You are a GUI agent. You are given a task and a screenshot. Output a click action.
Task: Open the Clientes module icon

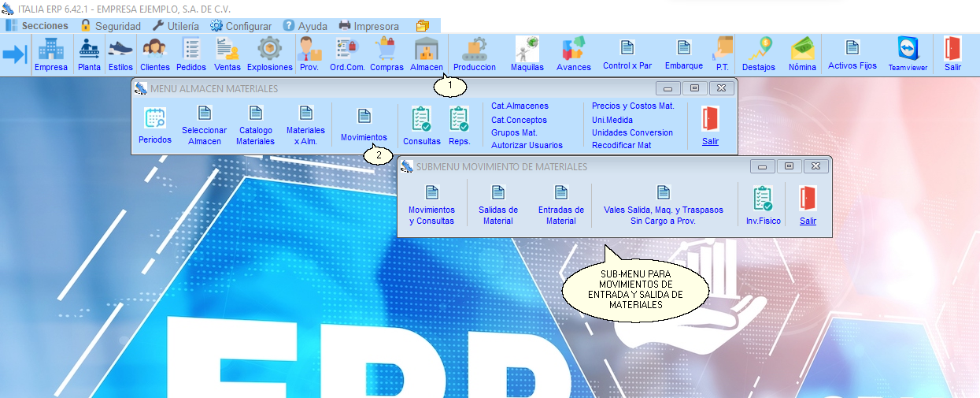tap(155, 54)
